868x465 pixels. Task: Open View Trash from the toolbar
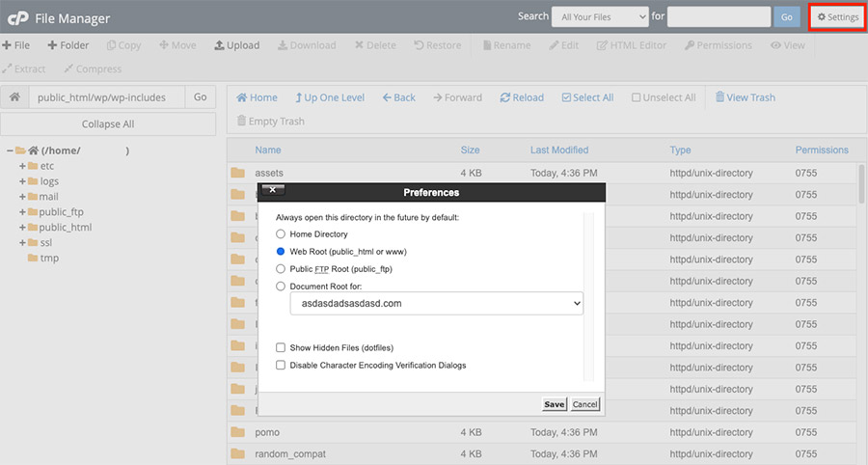745,97
